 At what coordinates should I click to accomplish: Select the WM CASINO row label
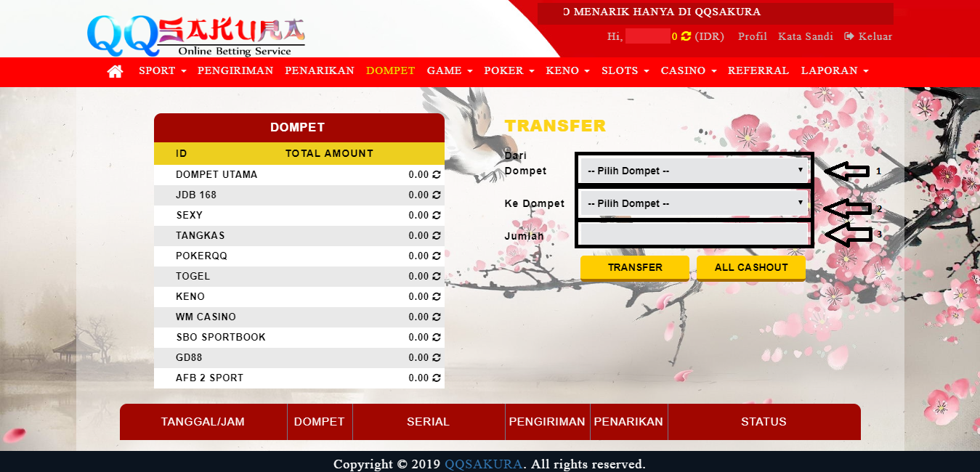(206, 317)
